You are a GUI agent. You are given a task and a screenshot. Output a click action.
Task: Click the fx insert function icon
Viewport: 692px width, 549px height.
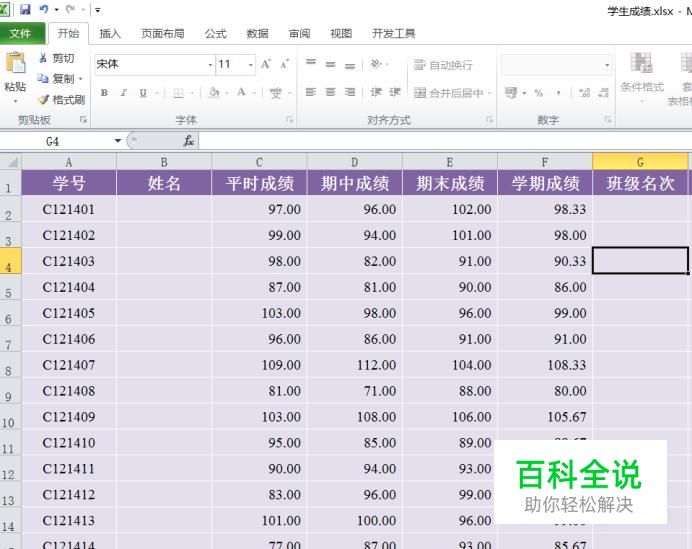point(188,141)
